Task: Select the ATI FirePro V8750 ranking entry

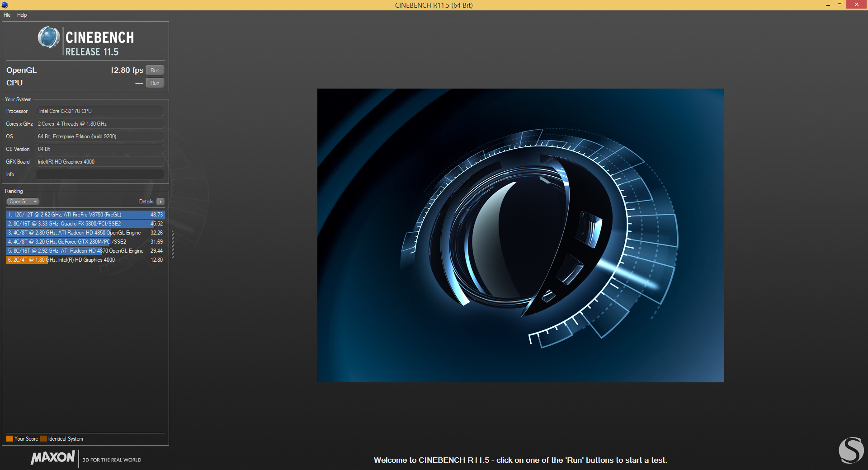Action: 85,215
